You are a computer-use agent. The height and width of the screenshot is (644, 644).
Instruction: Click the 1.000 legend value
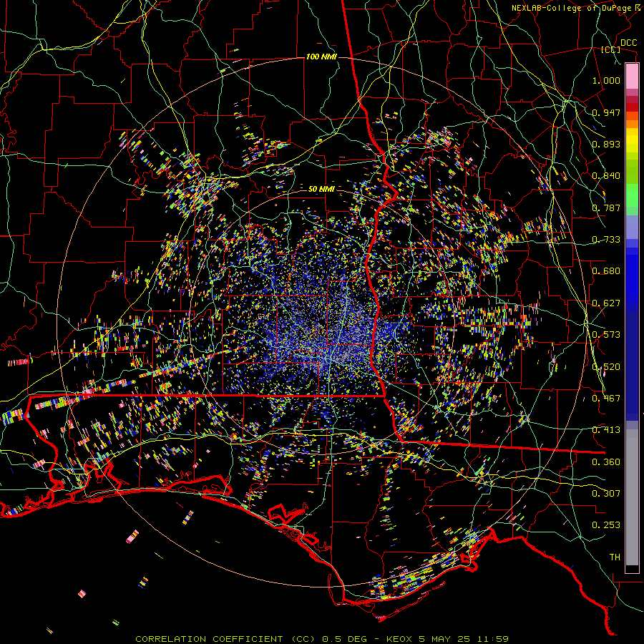pyautogui.click(x=606, y=80)
